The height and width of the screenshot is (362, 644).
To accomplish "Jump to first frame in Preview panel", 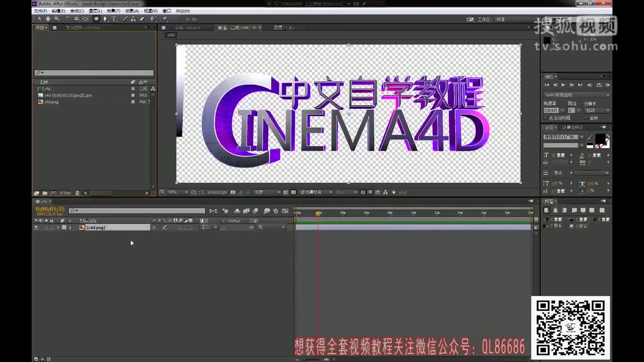I will (547, 85).
